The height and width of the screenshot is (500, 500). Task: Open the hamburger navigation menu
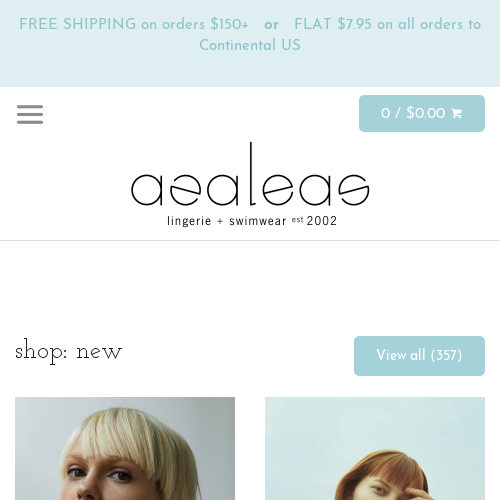pos(30,114)
